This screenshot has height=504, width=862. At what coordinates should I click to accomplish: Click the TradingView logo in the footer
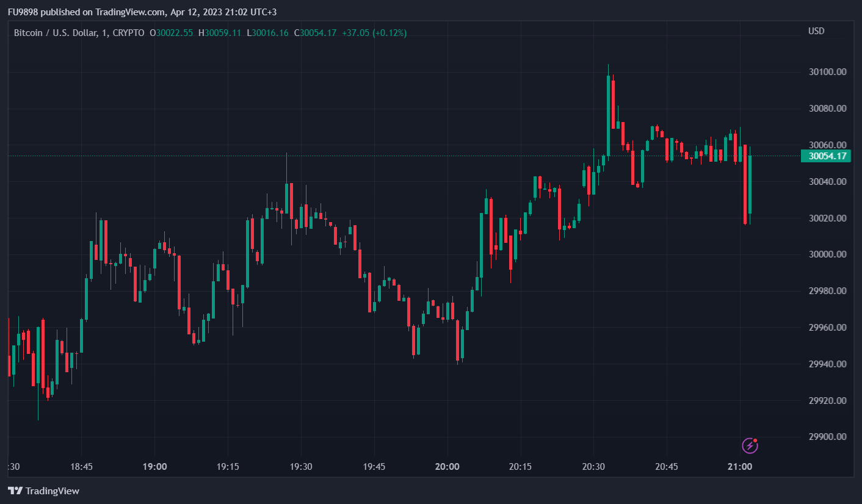point(43,491)
